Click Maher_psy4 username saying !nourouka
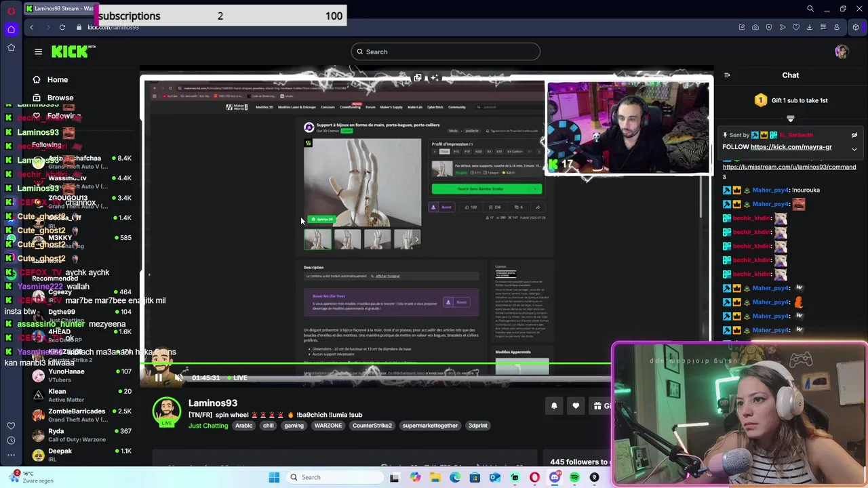868x488 pixels. click(770, 190)
